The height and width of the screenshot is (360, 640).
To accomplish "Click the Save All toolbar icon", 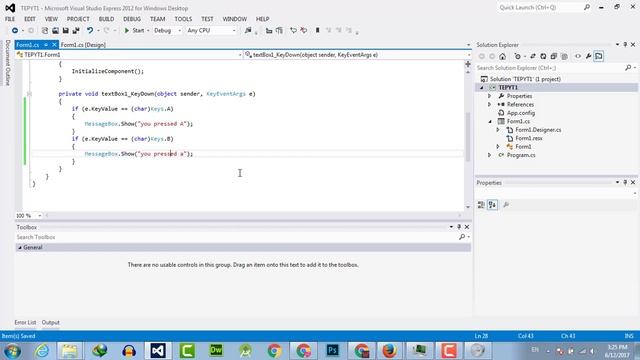I will (76, 31).
